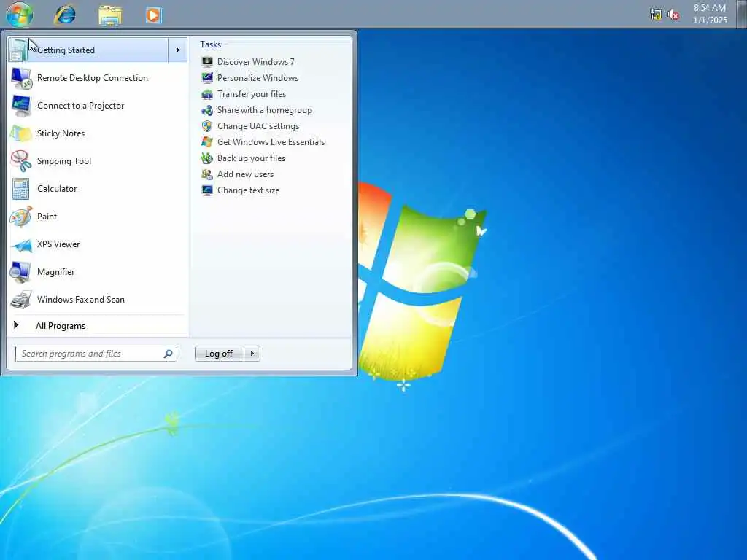Click the Personalize Windows icon
Viewport: 747px width, 560px height.
click(206, 77)
